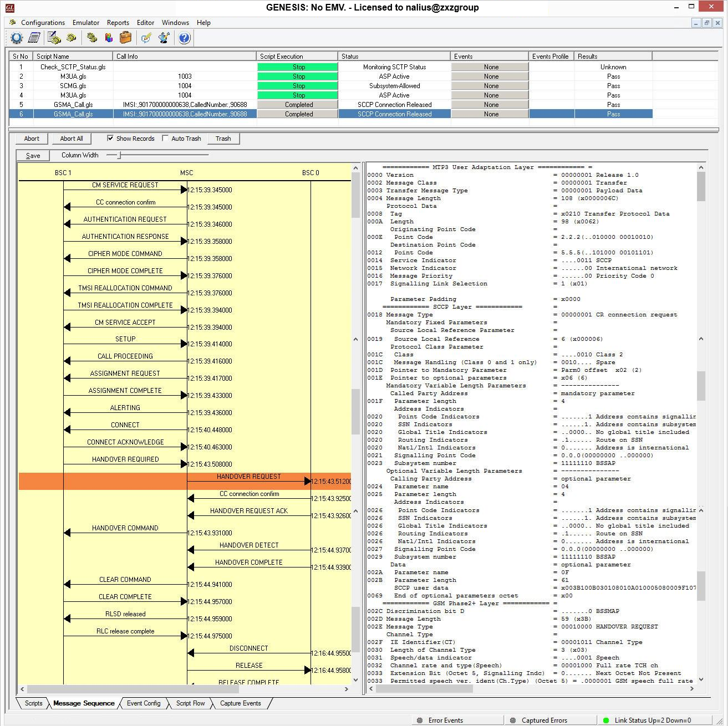728x726 pixels.
Task: Switch to the Script Flow tab
Action: click(x=190, y=703)
